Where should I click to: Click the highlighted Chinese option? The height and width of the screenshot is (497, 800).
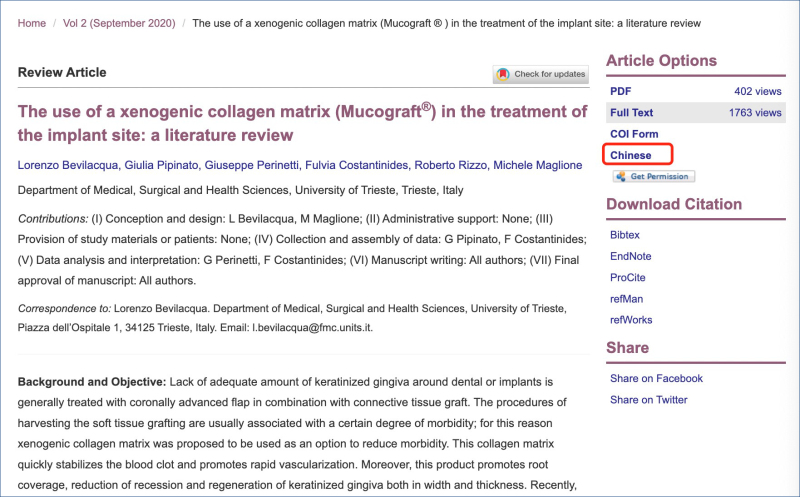click(631, 155)
